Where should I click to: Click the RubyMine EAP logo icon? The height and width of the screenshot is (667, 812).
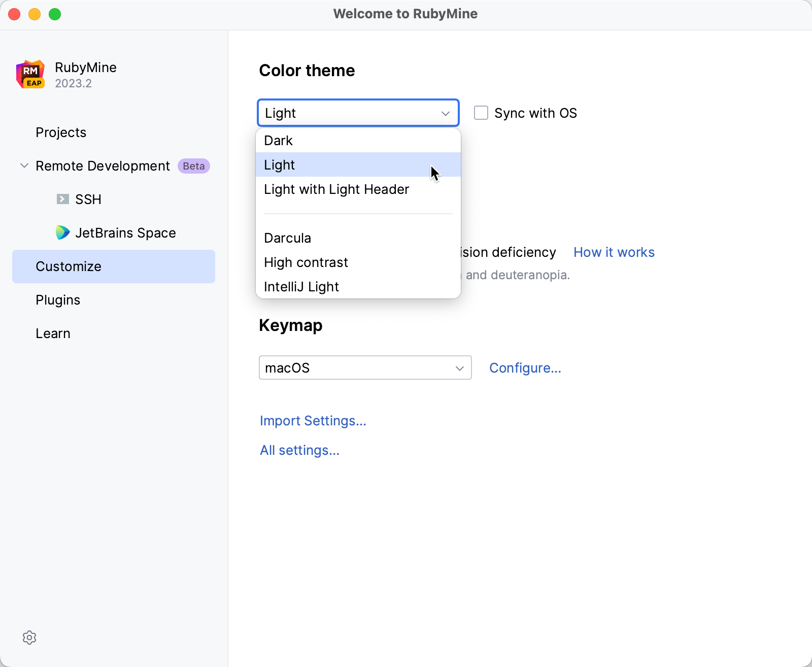(30, 75)
